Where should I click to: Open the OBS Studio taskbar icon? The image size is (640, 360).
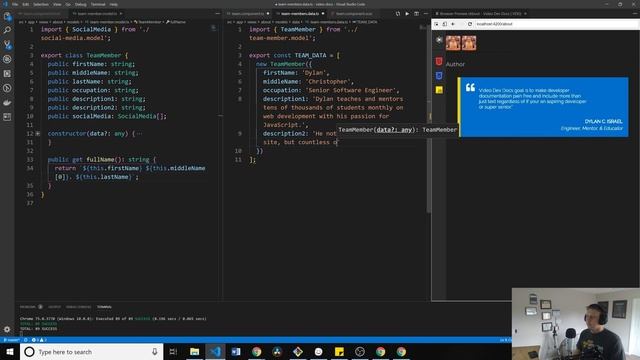(x=360, y=351)
